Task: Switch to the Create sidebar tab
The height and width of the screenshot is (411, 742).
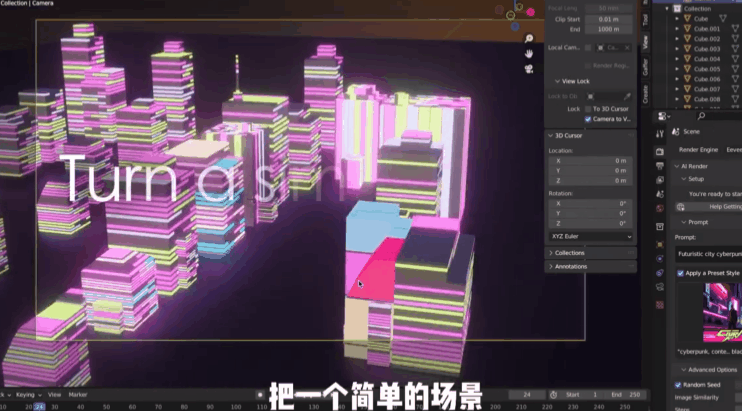Action: [x=645, y=94]
